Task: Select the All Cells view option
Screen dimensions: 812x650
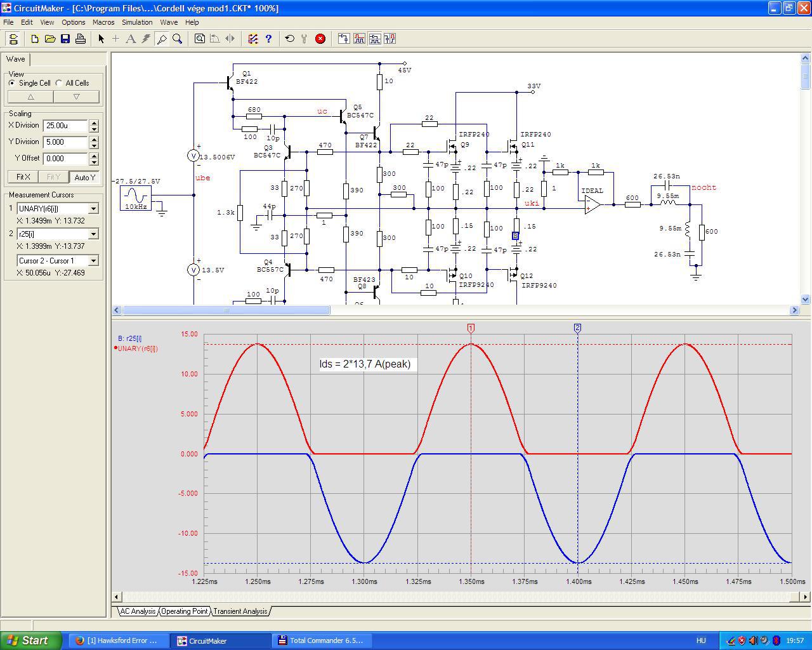Action: click(59, 83)
